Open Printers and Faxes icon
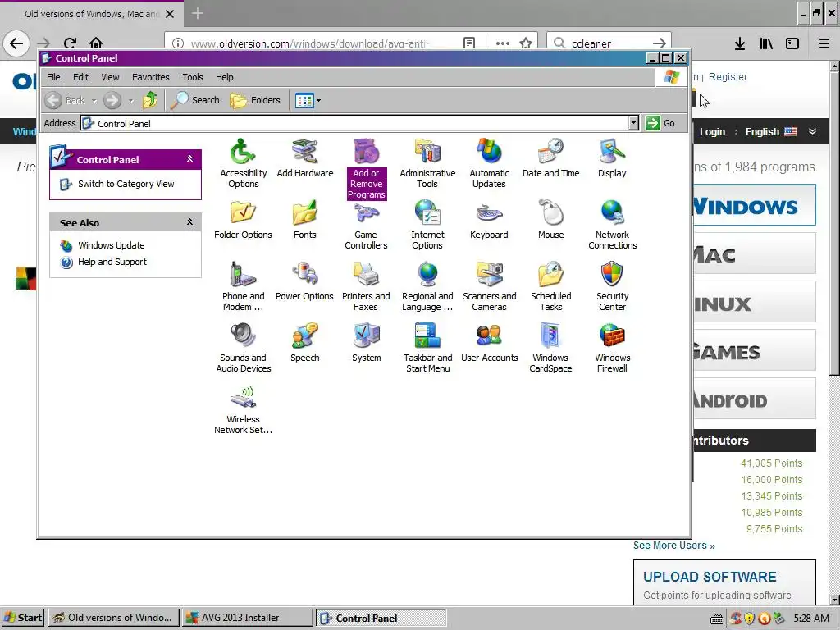This screenshot has width=840, height=630. [366, 286]
